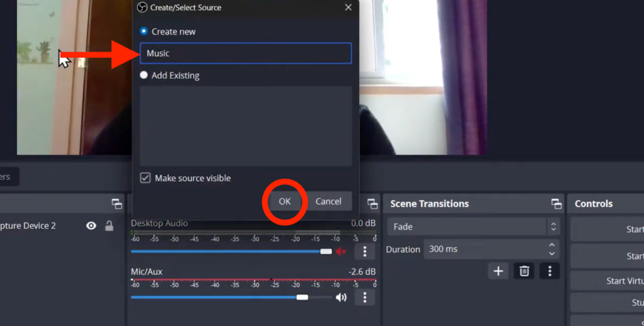Increase Duration with the up stepper arrow
This screenshot has height=326, width=644.
point(552,245)
